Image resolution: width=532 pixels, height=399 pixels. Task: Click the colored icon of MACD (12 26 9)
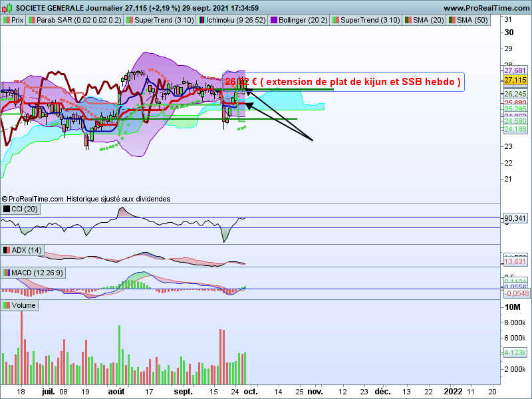(x=7, y=273)
